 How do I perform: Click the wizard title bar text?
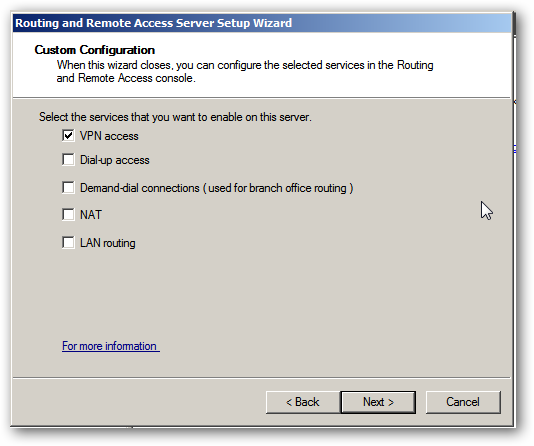click(x=154, y=23)
